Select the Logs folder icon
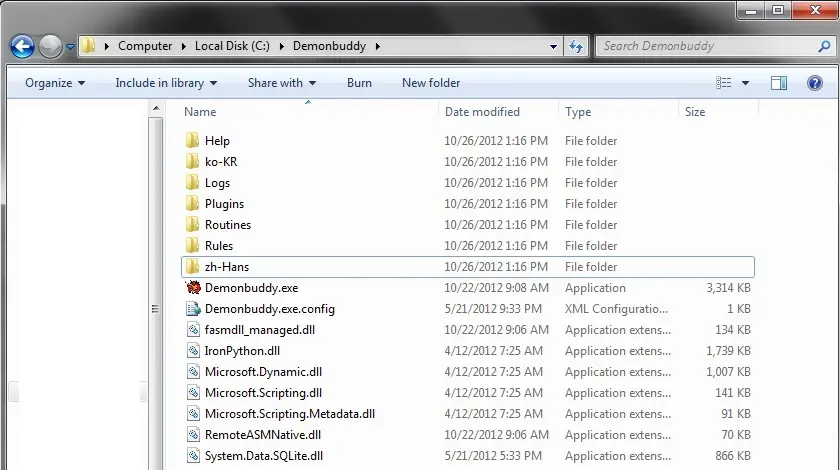Viewport: 840px width, 470px height. pyautogui.click(x=193, y=182)
